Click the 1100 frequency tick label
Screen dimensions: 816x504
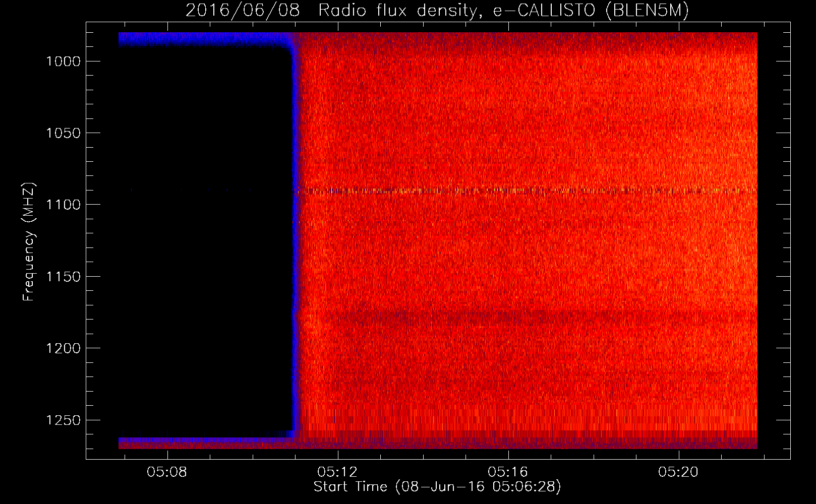point(63,205)
